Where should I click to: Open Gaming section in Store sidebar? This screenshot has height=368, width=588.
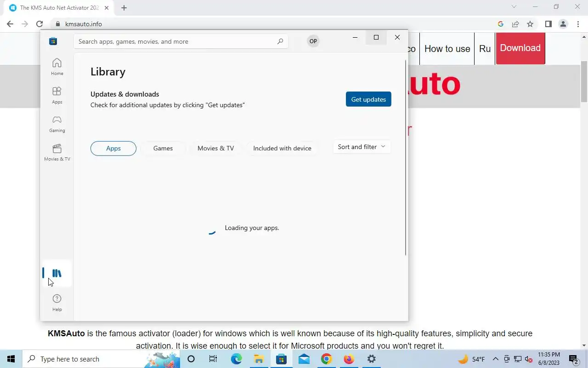coord(57,124)
